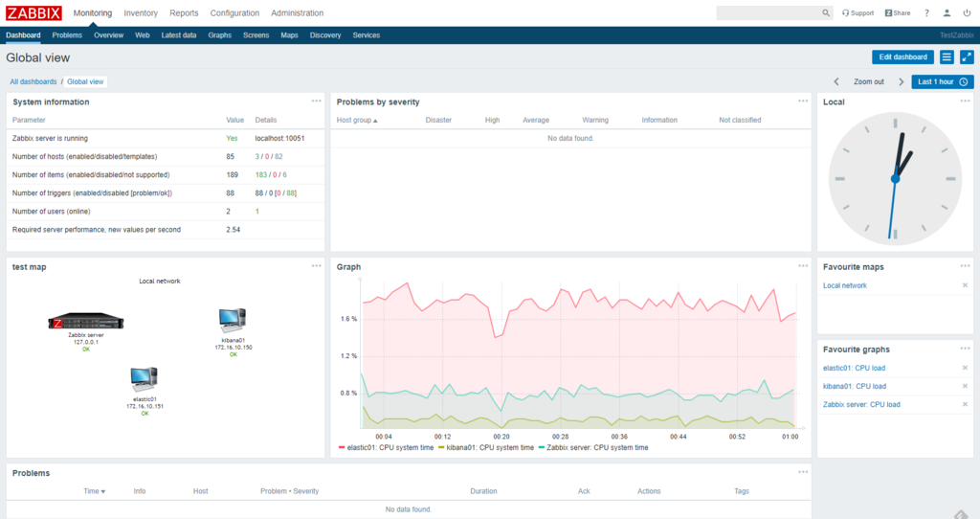Go to next time period arrow
This screenshot has width=980, height=519.
point(901,82)
